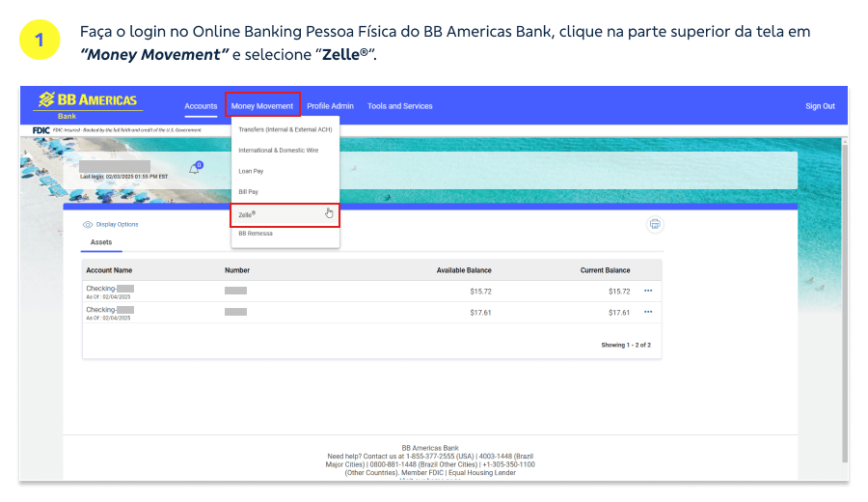868x502 pixels.
Task: Choose Bill Pay in the dropdown
Action: pos(249,192)
